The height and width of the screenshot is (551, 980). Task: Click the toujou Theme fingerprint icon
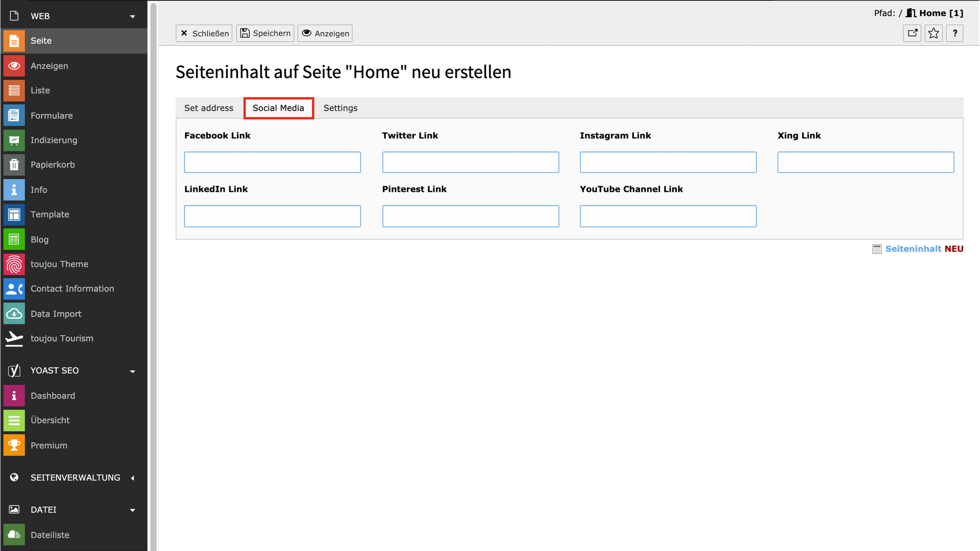[14, 264]
